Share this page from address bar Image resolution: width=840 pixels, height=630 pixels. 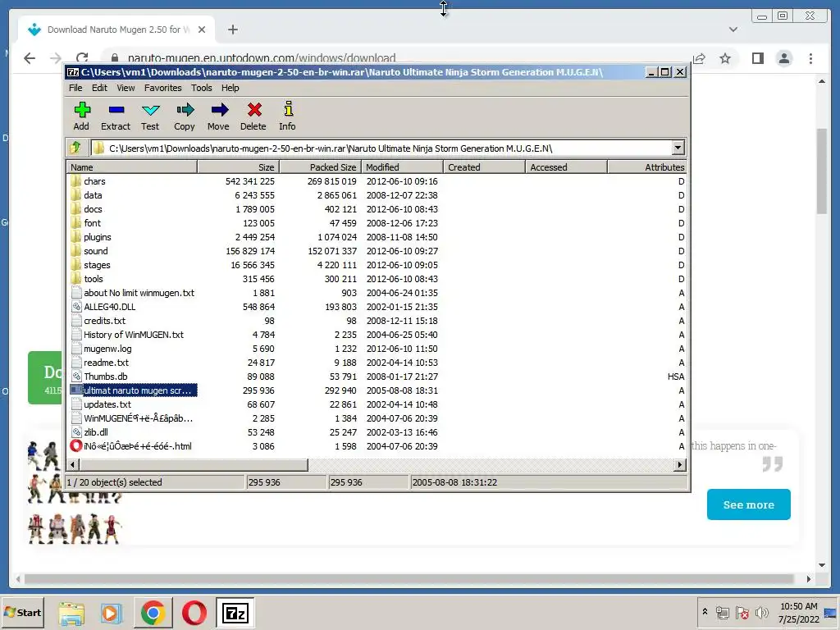pos(699,58)
